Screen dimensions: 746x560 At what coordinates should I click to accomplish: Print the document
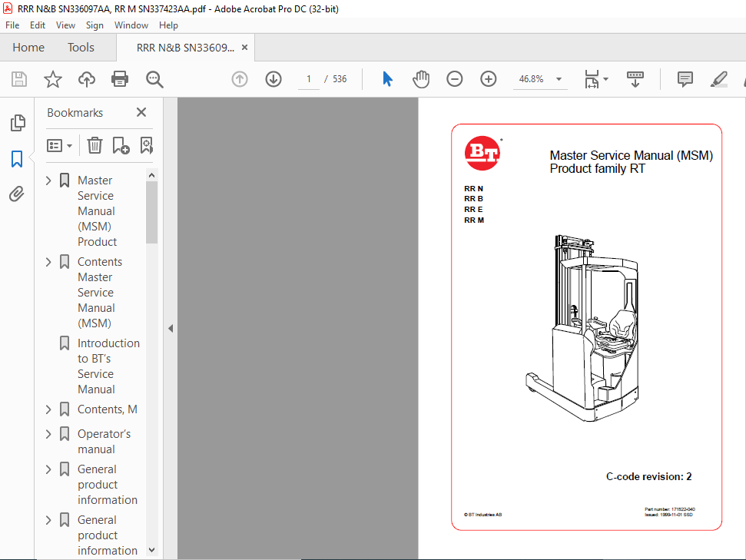point(119,79)
